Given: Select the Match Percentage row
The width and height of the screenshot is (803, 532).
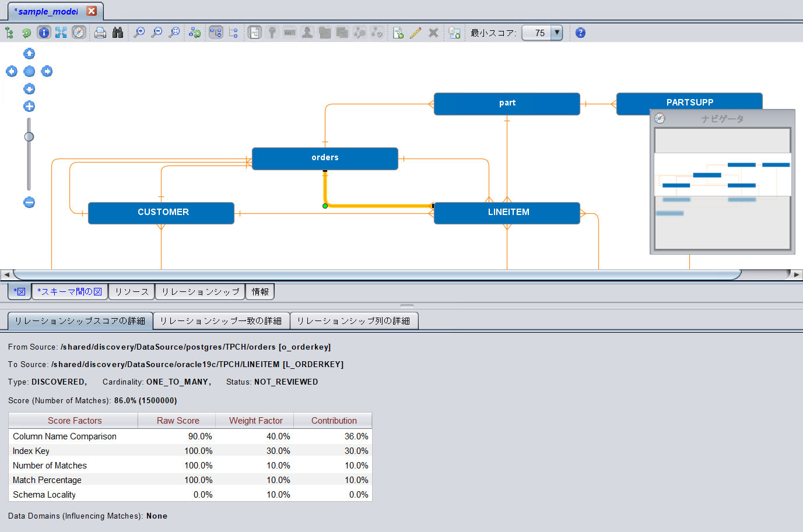Looking at the screenshot, I should pos(191,480).
